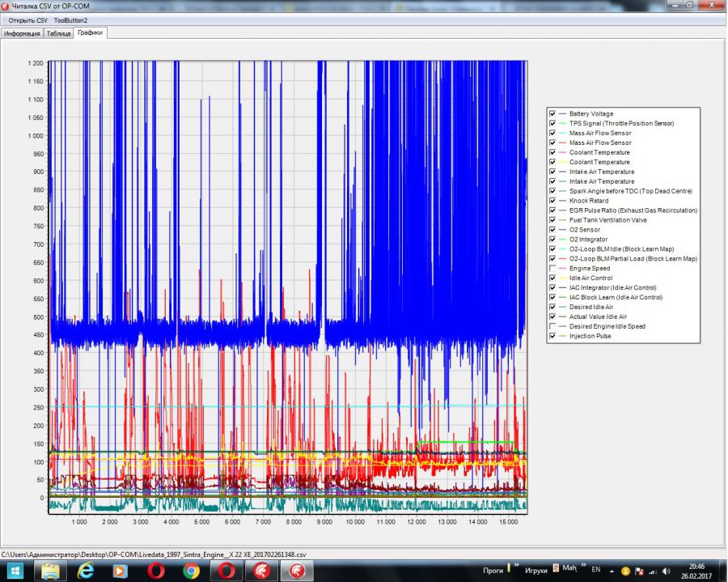
Task: Click the EN language indicator
Action: pyautogui.click(x=596, y=571)
